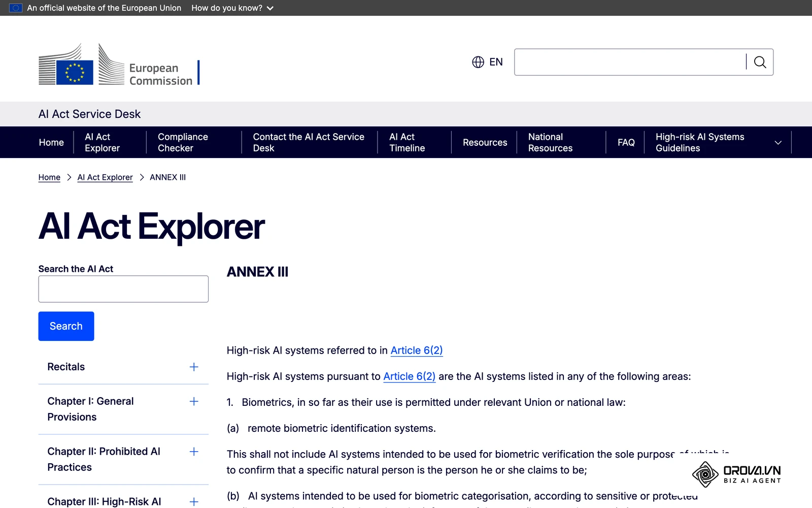Expand Chapter III: High-Risk AI plus icon
The height and width of the screenshot is (508, 812).
click(194, 502)
